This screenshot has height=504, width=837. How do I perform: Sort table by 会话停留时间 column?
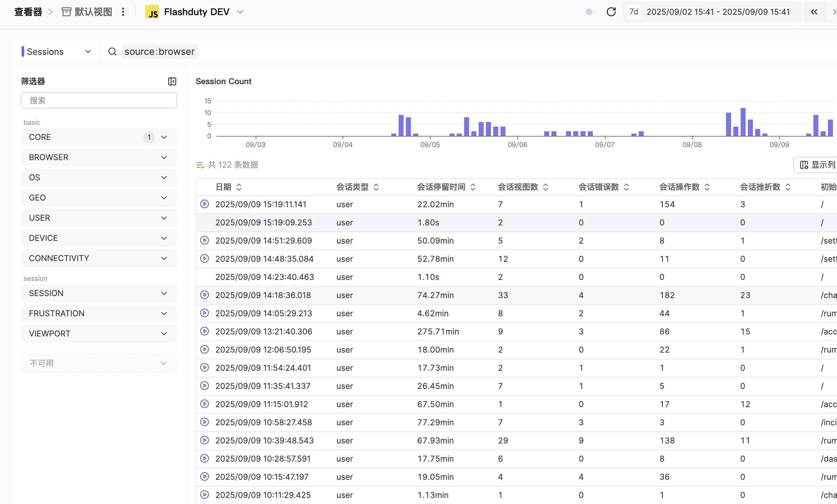click(473, 187)
